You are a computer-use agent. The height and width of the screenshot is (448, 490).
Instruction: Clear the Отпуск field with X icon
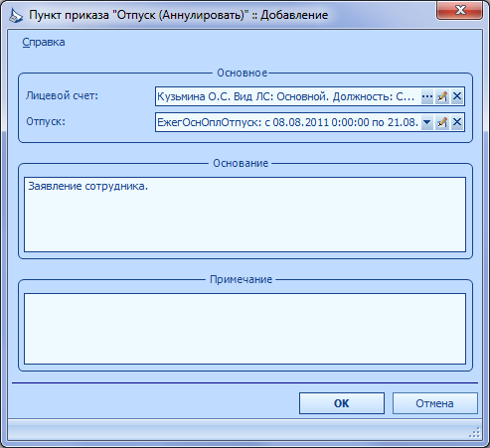(x=457, y=122)
